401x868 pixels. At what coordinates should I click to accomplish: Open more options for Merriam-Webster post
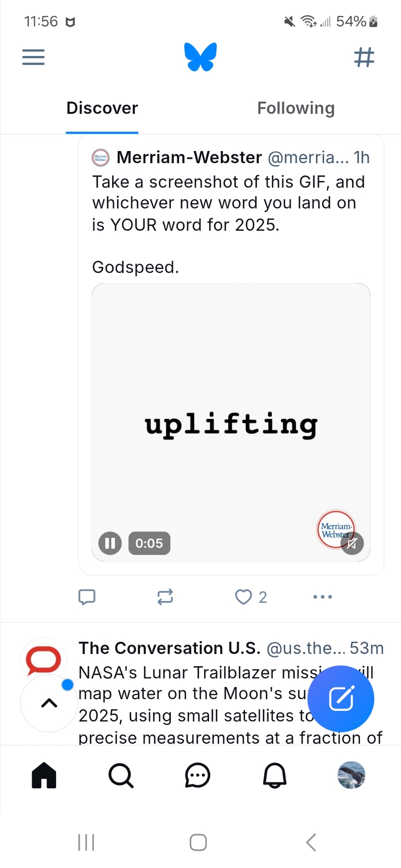click(322, 597)
